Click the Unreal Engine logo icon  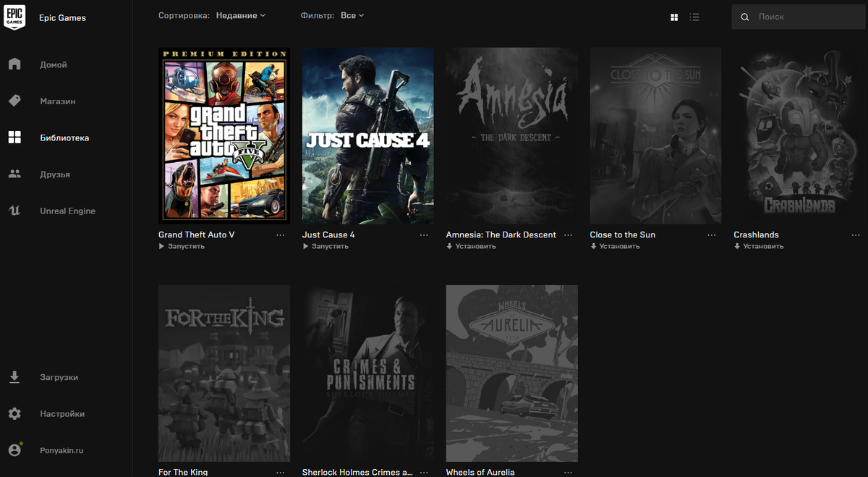(x=14, y=211)
